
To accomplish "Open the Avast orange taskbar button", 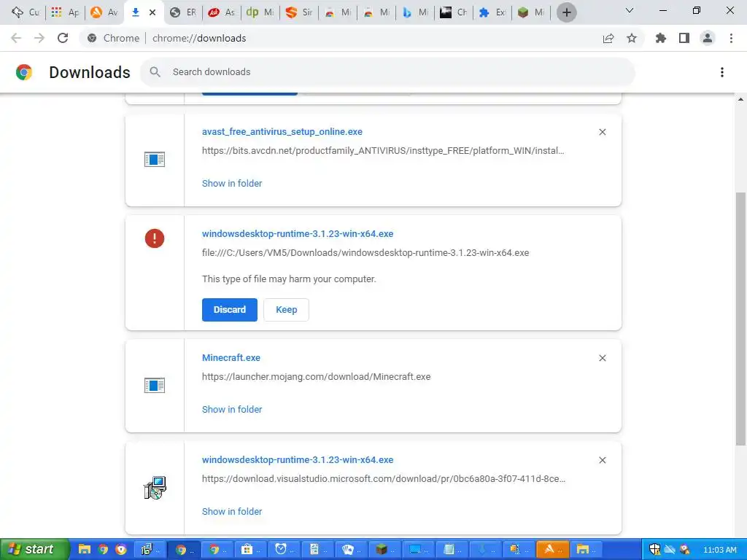I will pos(553,550).
